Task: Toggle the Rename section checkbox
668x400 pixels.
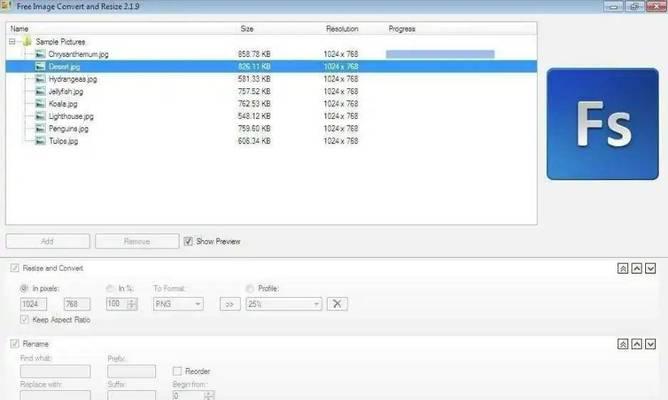Action: click(x=14, y=343)
